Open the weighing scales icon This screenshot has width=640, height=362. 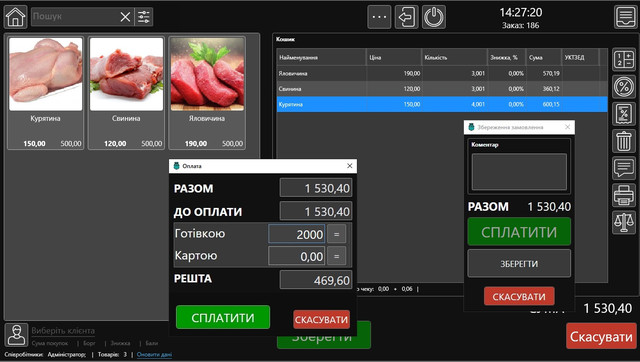(x=624, y=222)
